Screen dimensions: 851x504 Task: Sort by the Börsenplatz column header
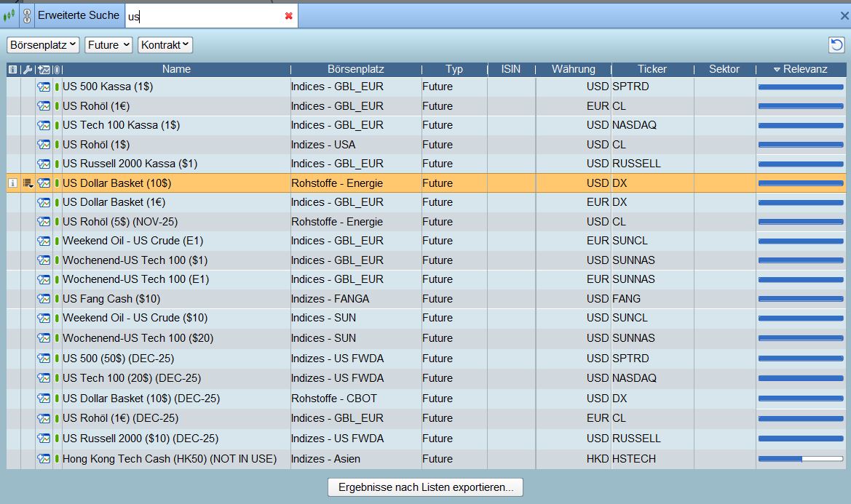pos(356,69)
